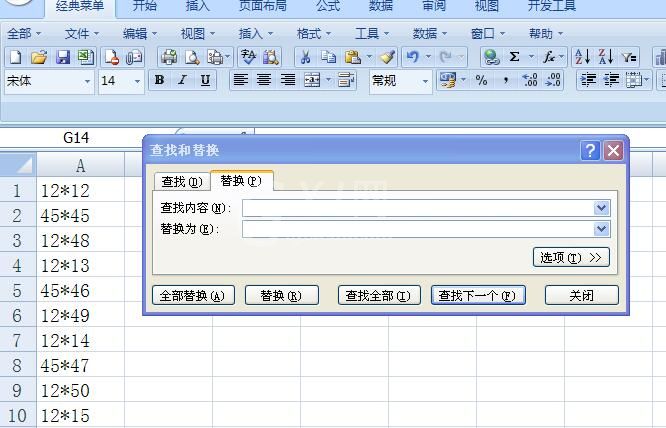Click the print icon in toolbar
The width and height of the screenshot is (666, 428).
pos(169,57)
